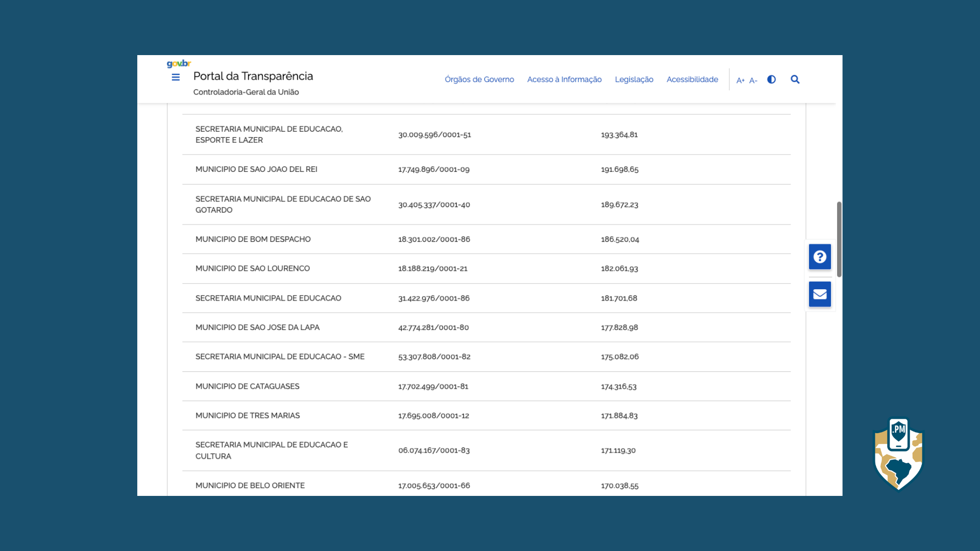980x551 pixels.
Task: Select MUNICIPIO DE TRES MARIAS row
Action: tap(248, 416)
